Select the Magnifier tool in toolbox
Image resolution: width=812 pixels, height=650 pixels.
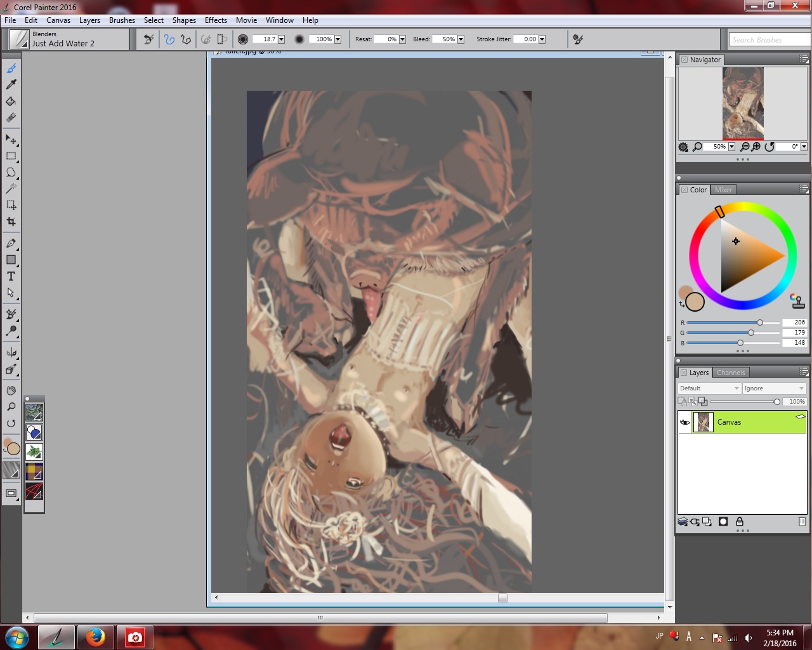(x=11, y=407)
